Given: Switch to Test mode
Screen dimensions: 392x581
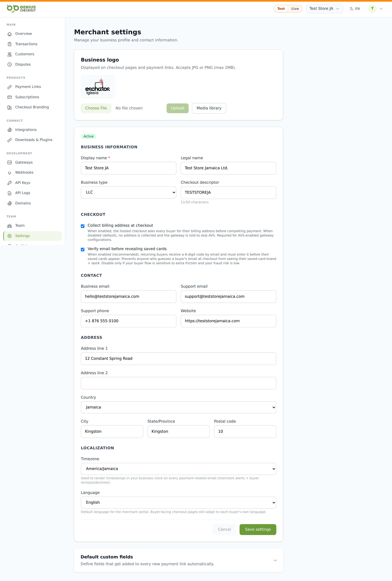Looking at the screenshot, I should tap(281, 9).
